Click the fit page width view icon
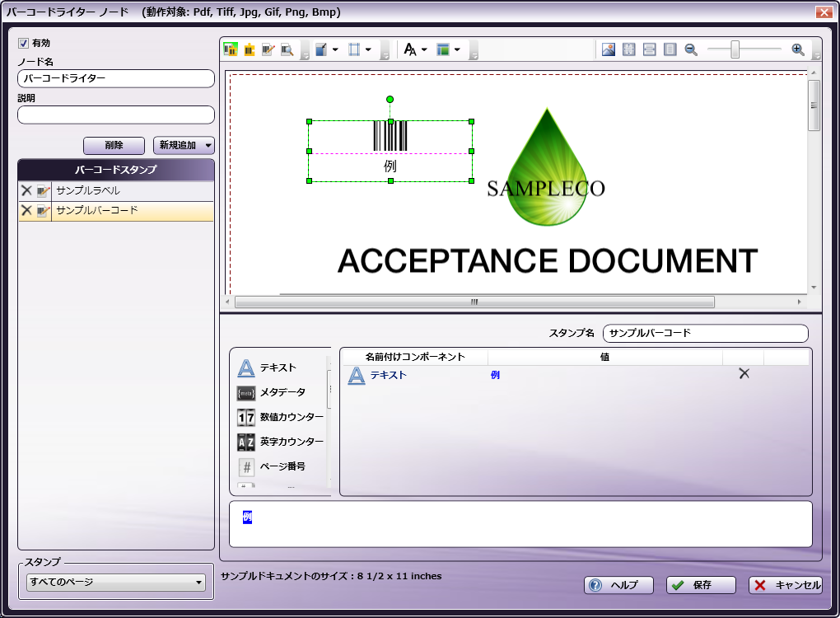Image resolution: width=840 pixels, height=618 pixels. [649, 49]
